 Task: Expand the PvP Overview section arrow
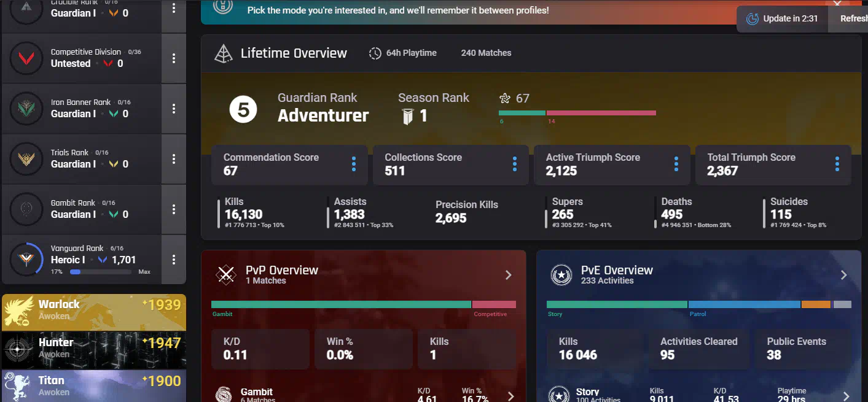[x=508, y=275]
